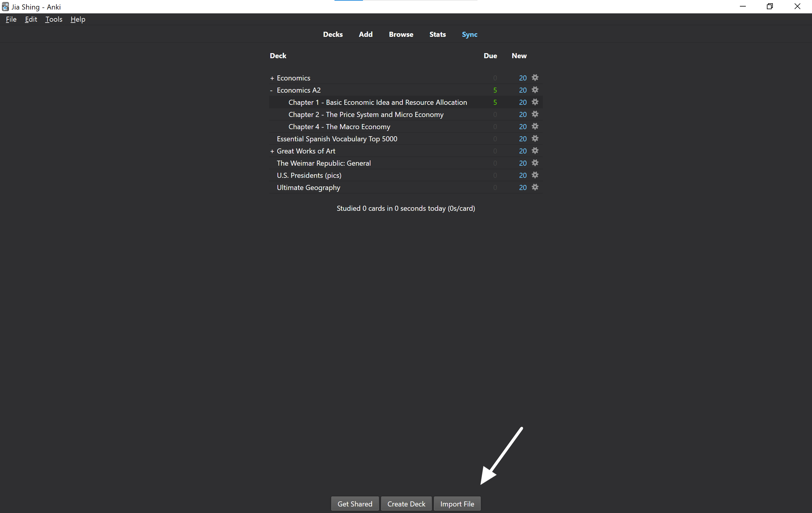This screenshot has width=812, height=513.
Task: Click the Due column header
Action: coord(490,56)
